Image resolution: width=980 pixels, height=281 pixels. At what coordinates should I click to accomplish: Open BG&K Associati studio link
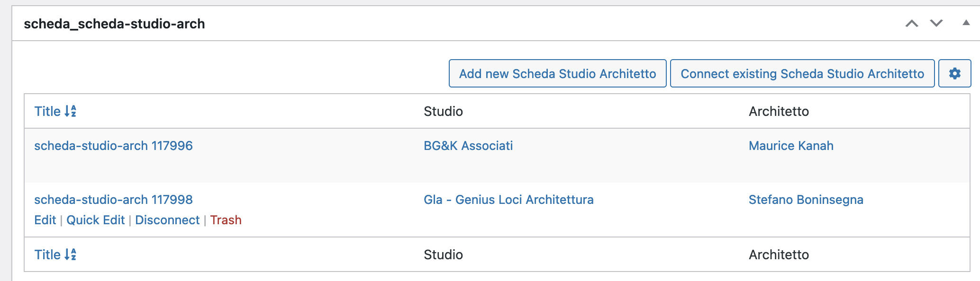[468, 146]
